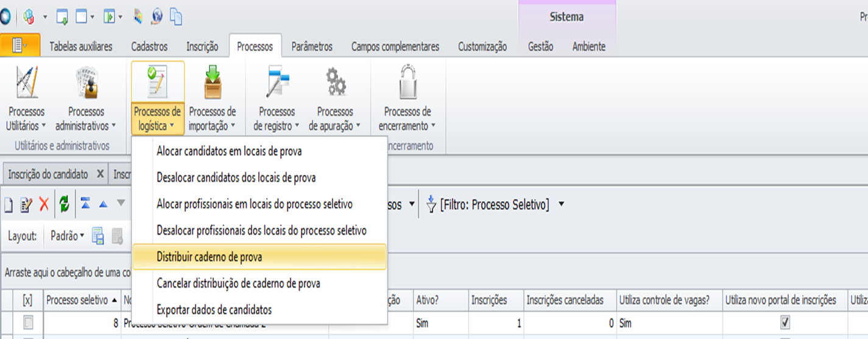Switch to the Parâmetros ribbon tab
The width and height of the screenshot is (868, 339).
[x=312, y=46]
